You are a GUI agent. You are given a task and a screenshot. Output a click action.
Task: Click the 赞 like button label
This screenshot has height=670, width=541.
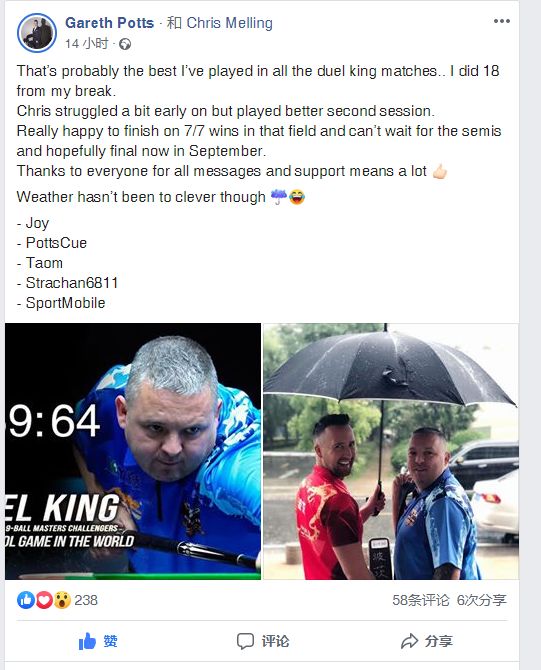point(110,641)
